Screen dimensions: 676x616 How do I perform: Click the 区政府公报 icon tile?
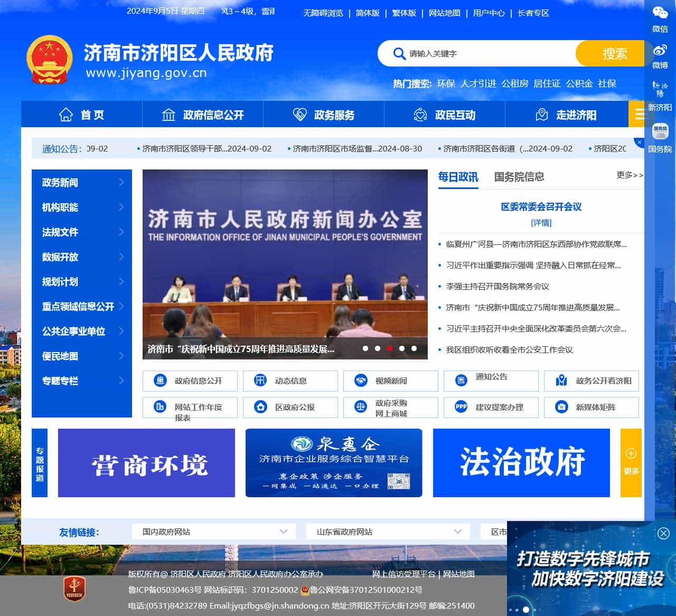(260, 407)
